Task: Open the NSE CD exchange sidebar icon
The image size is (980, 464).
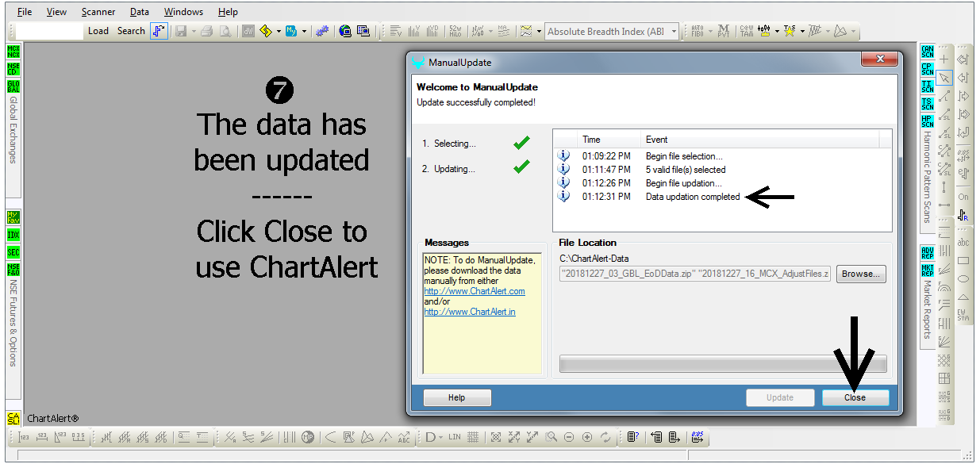Action: [13, 69]
